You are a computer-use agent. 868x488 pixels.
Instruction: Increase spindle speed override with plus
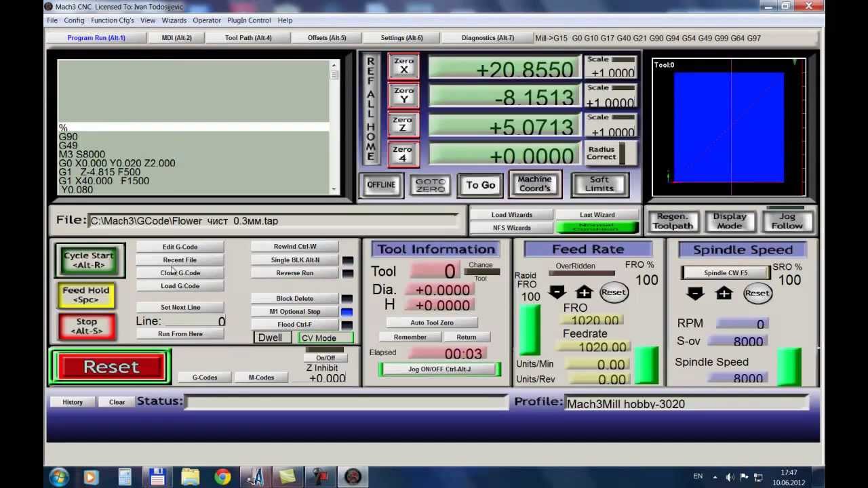tap(724, 293)
